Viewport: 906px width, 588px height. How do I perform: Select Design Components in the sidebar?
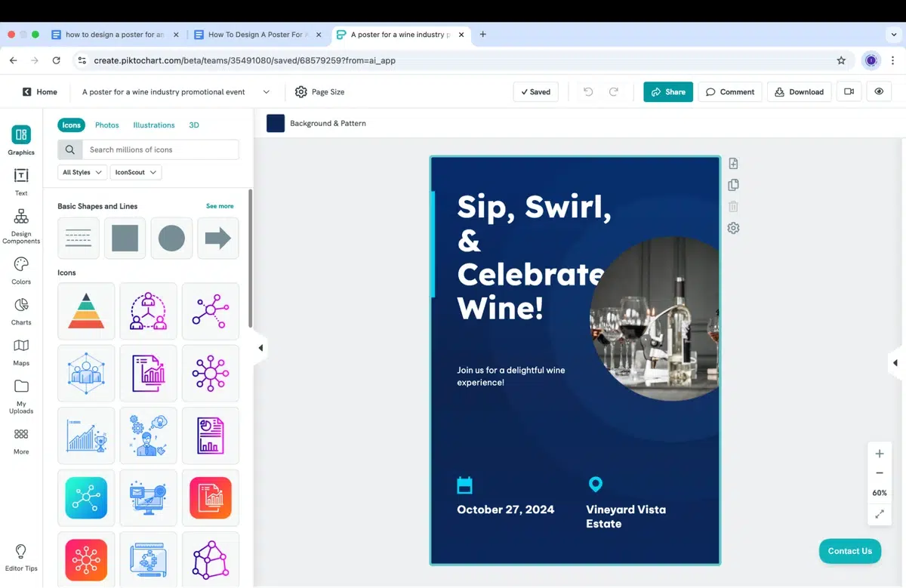point(20,223)
